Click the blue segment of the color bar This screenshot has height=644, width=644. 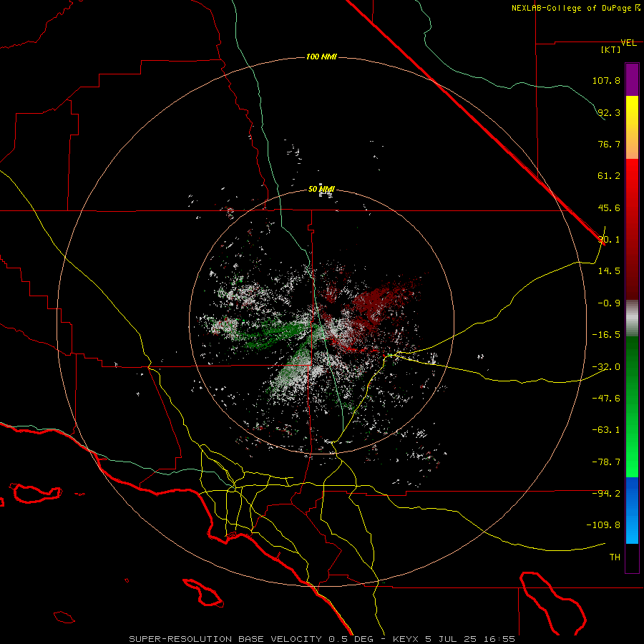click(632, 510)
